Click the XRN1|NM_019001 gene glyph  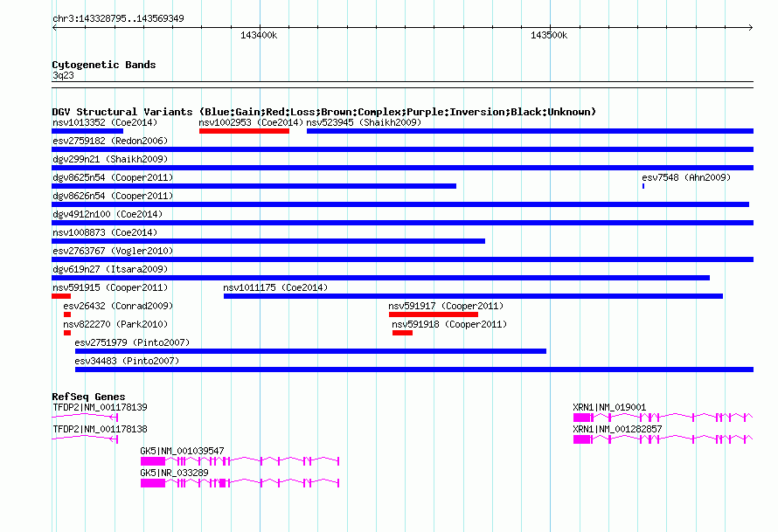pyautogui.click(x=663, y=418)
